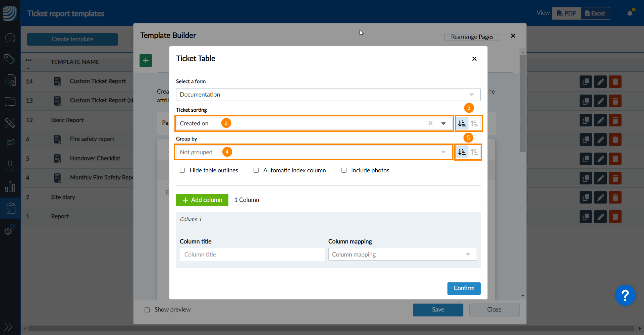
Task: Click the Add column button
Action: (x=202, y=200)
